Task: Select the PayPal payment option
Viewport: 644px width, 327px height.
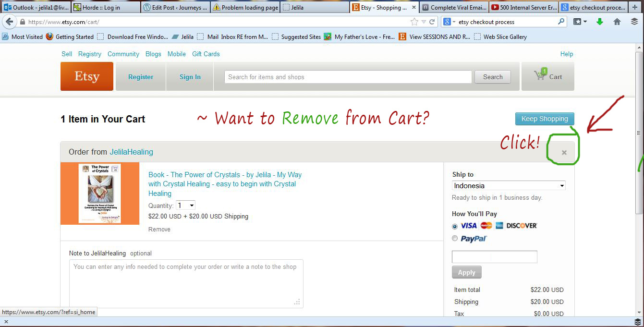Action: click(x=455, y=239)
